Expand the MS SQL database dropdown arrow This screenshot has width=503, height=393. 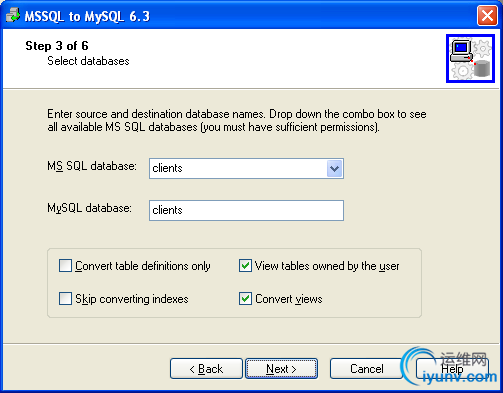pyautogui.click(x=334, y=168)
